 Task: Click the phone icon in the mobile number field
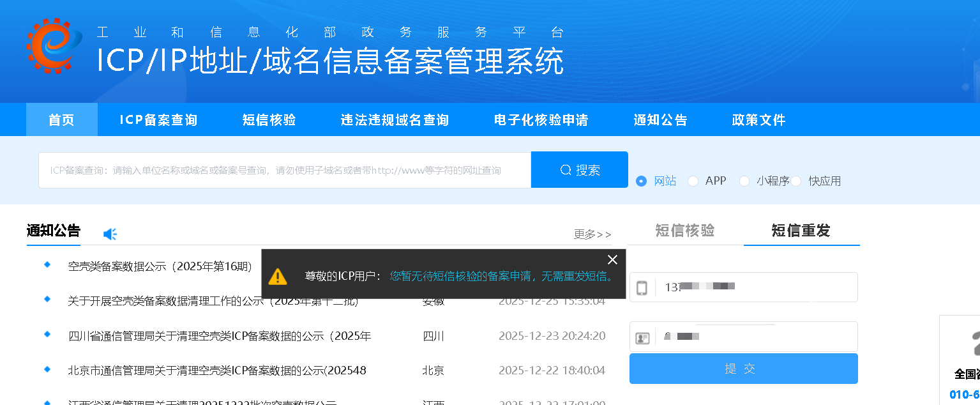642,287
